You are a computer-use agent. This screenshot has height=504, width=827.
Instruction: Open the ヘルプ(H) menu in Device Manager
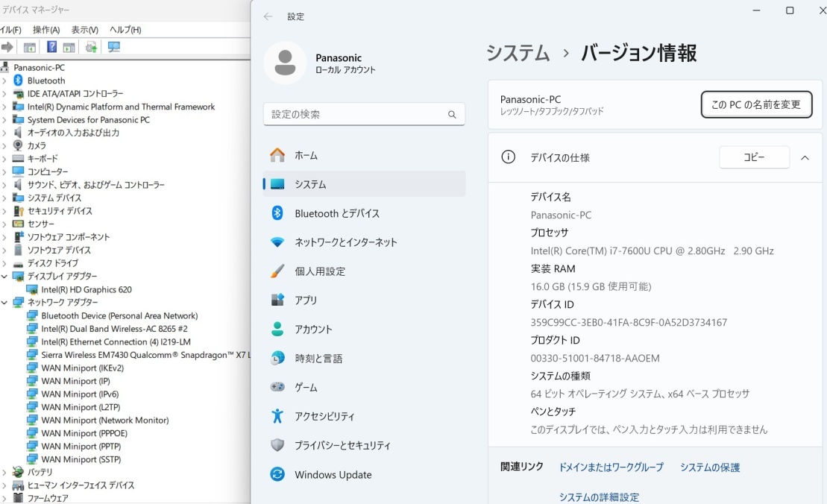[x=125, y=30]
